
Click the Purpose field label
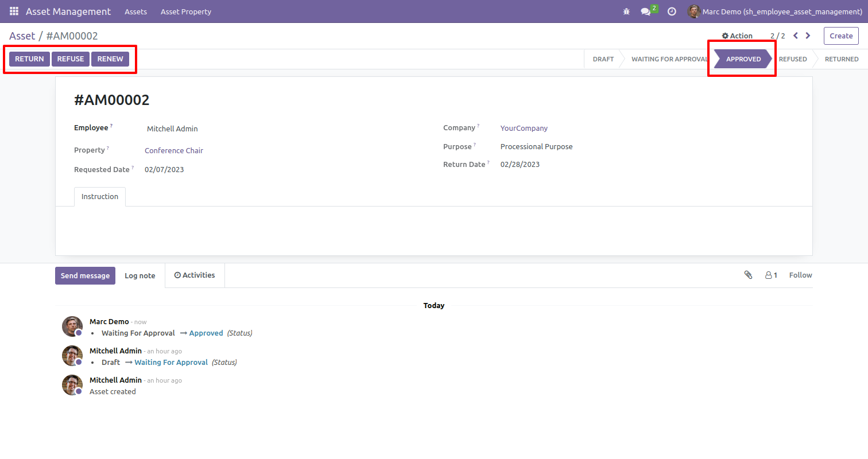458,147
